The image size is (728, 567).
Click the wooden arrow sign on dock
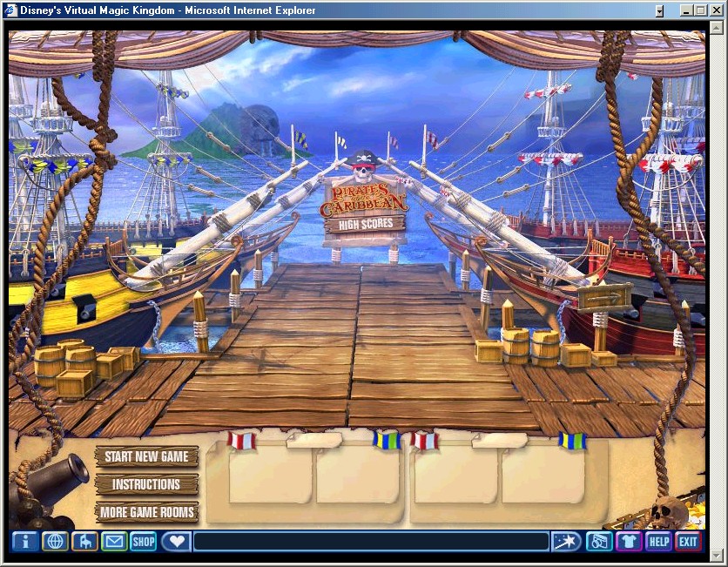click(604, 297)
